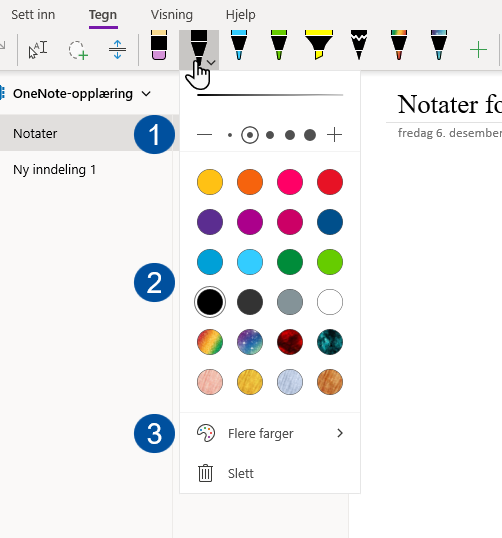This screenshot has width=502, height=538.
Task: Choose the currently selected thickness circle
Action: pyautogui.click(x=250, y=135)
